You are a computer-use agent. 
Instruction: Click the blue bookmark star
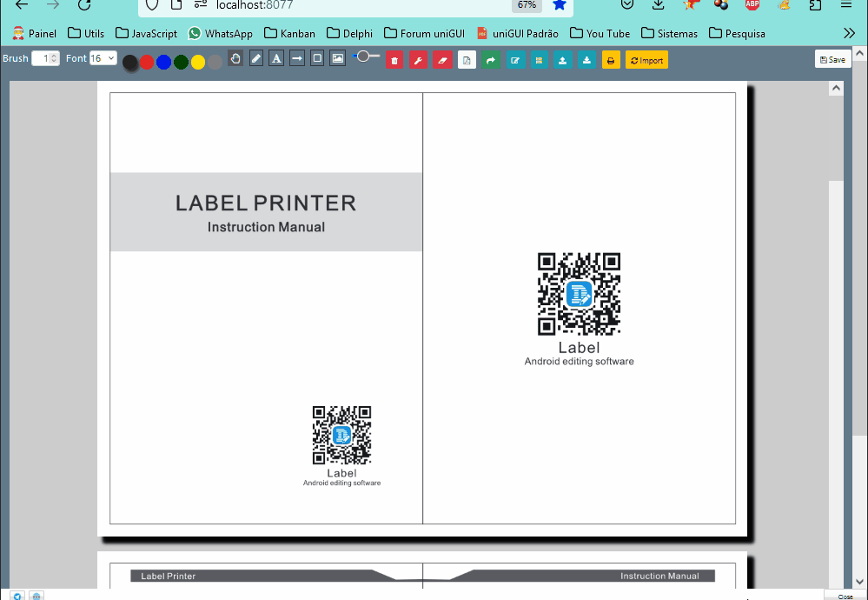click(560, 5)
